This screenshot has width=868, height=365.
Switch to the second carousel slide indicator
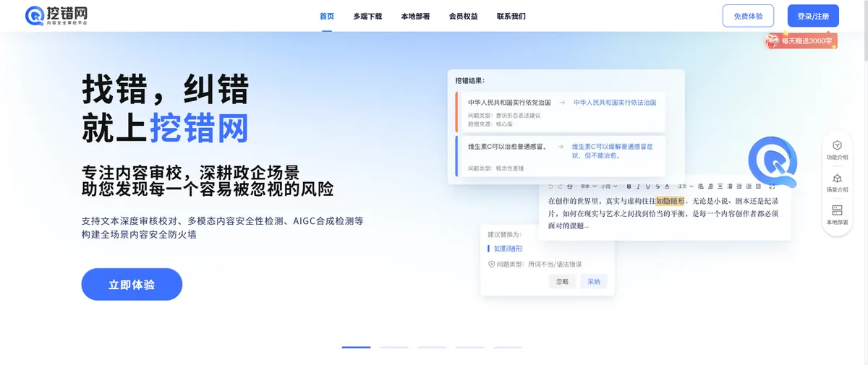pos(394,348)
